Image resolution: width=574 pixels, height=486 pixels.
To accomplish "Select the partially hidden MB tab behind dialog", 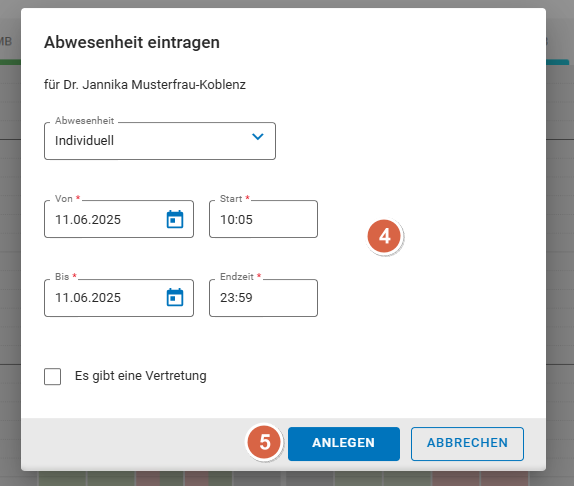I will pos(6,41).
